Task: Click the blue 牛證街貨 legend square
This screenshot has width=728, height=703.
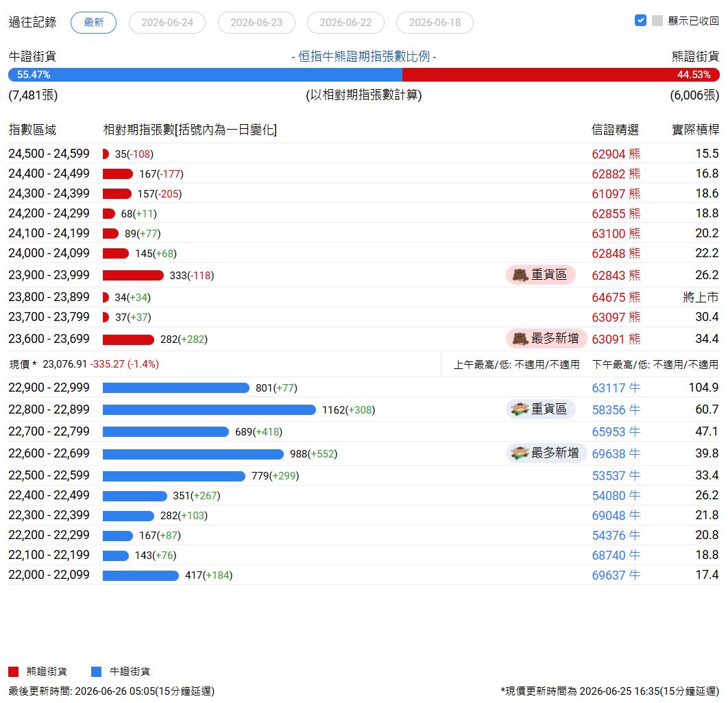Action: (x=96, y=671)
